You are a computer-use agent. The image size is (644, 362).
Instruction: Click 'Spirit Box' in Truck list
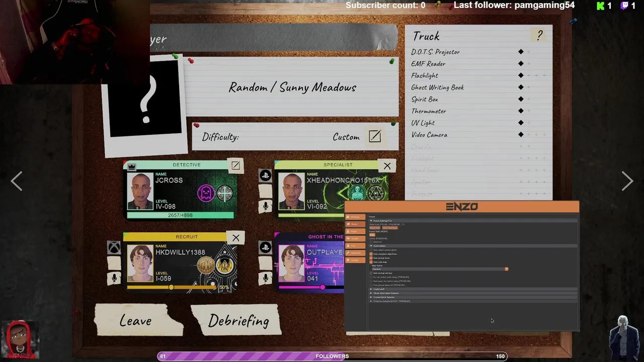point(425,99)
